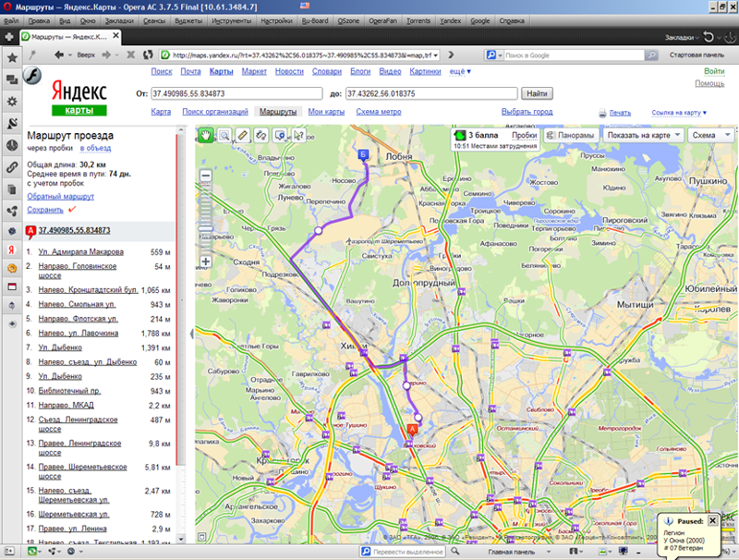
Task: Open the back button history dropdown
Action: coord(70,55)
